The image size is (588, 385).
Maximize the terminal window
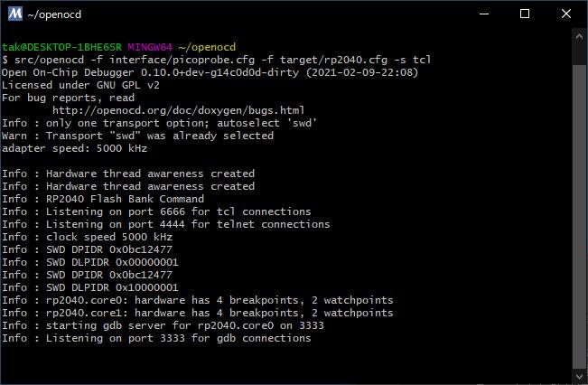(526, 14)
